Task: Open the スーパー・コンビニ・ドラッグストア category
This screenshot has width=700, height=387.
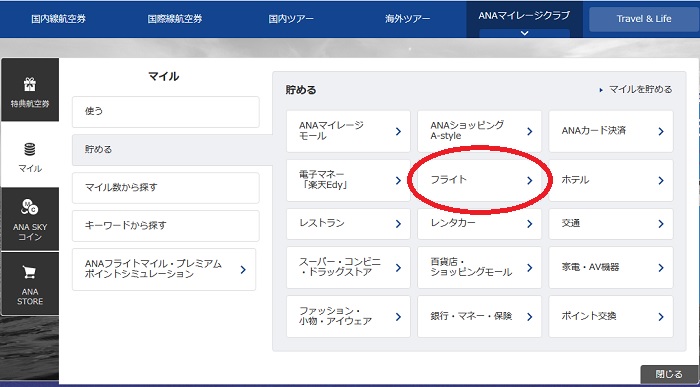Action: (348, 267)
